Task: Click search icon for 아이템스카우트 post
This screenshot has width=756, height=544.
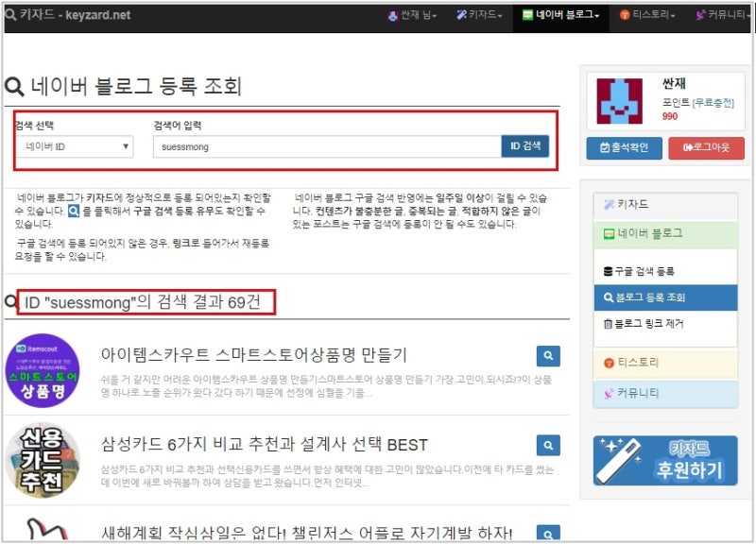Action: click(x=548, y=356)
